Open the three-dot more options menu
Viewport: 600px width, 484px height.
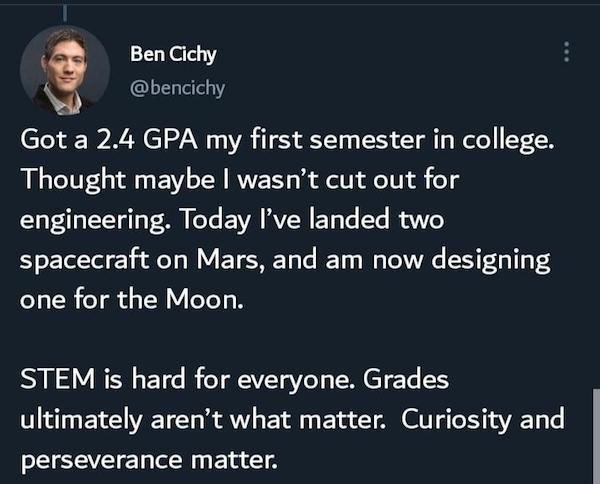coord(567,50)
